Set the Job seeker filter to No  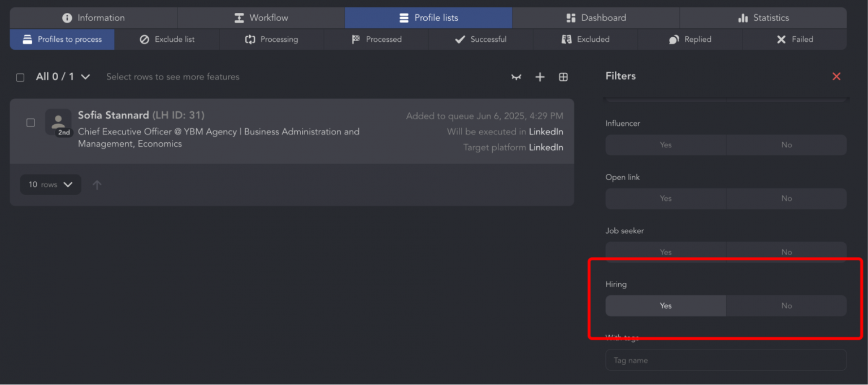[x=786, y=252]
